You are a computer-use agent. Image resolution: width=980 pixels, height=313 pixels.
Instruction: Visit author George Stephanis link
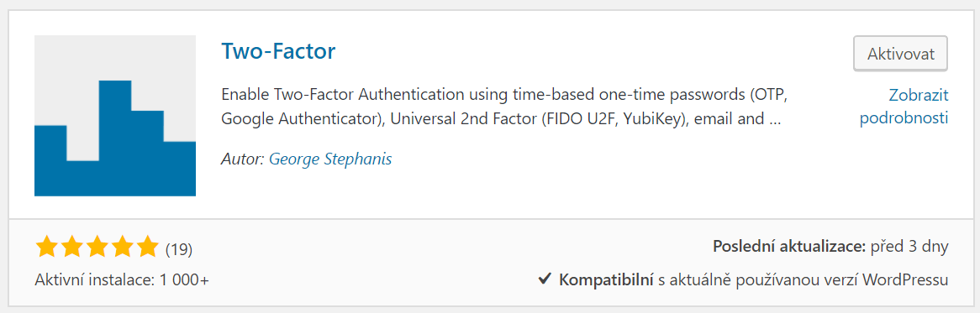(x=330, y=159)
